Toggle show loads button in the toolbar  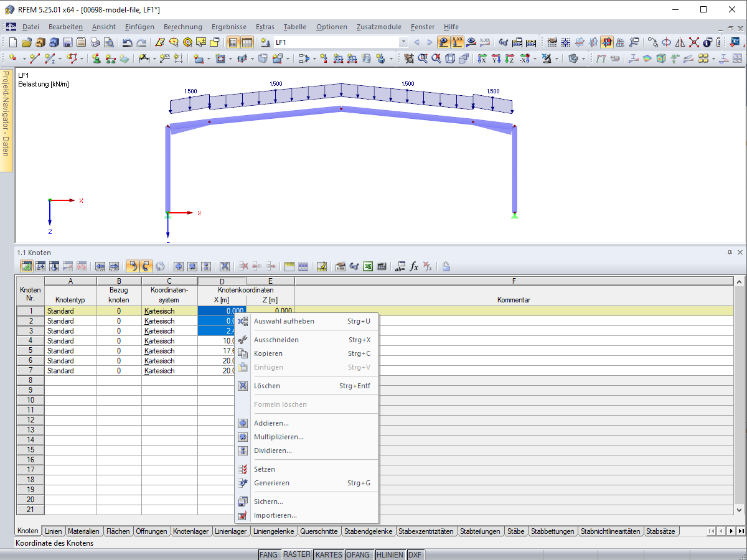click(444, 42)
